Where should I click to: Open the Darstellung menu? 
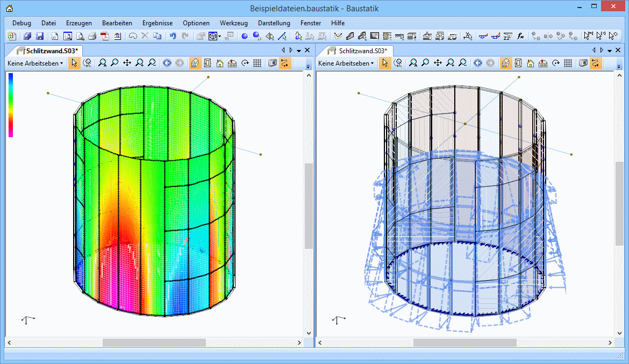274,23
